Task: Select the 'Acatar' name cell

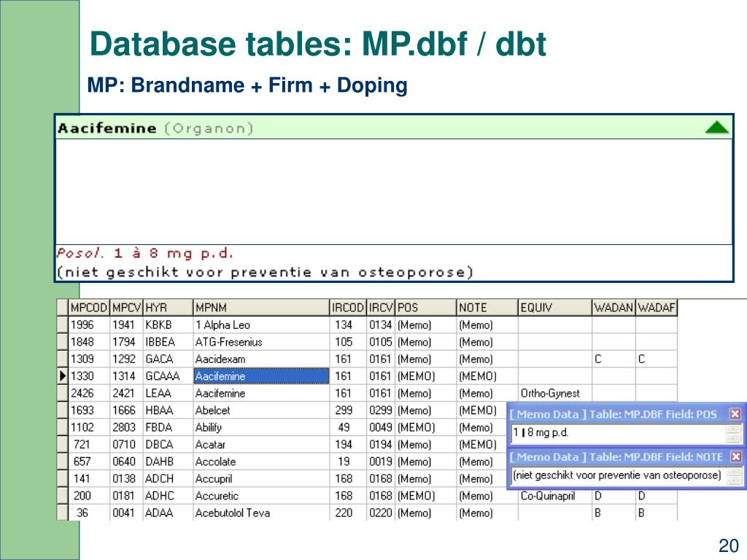Action: (x=262, y=444)
